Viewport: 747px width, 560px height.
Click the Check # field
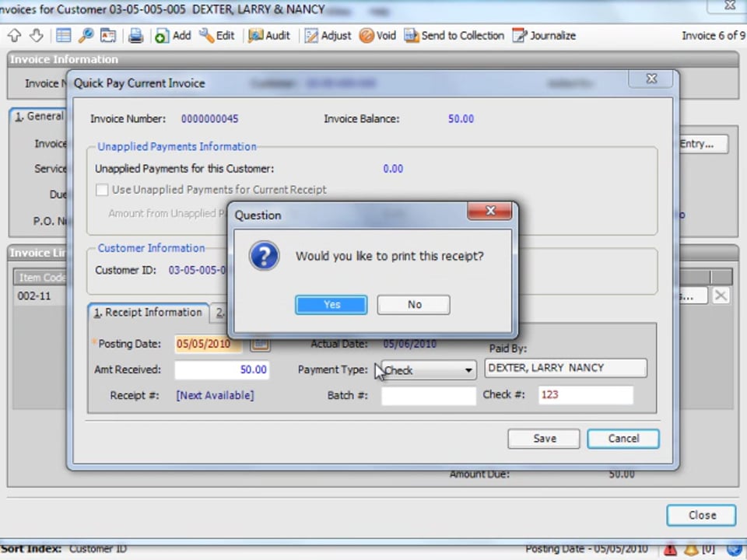[585, 394]
